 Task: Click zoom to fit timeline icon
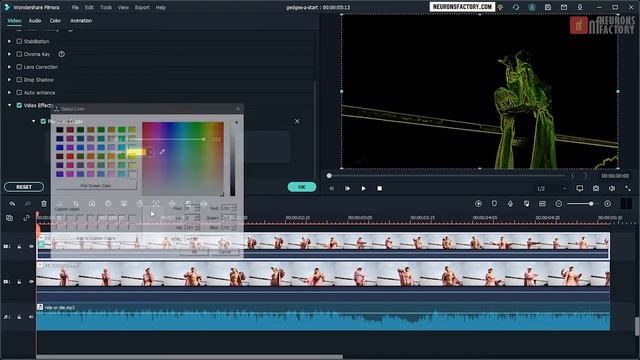[626, 204]
